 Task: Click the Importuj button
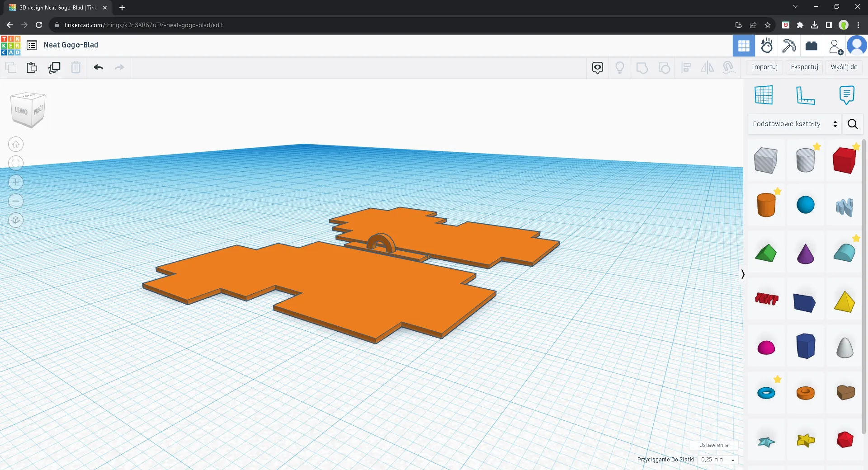click(764, 67)
